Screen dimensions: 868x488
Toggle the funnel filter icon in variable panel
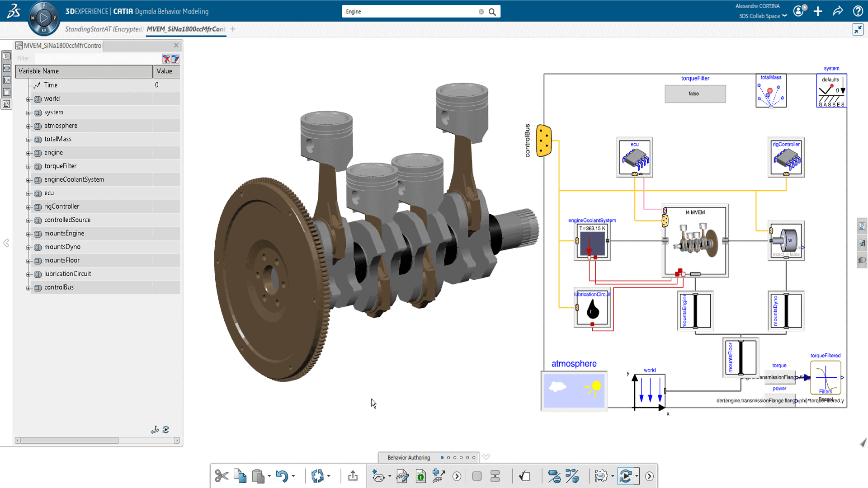click(x=175, y=59)
